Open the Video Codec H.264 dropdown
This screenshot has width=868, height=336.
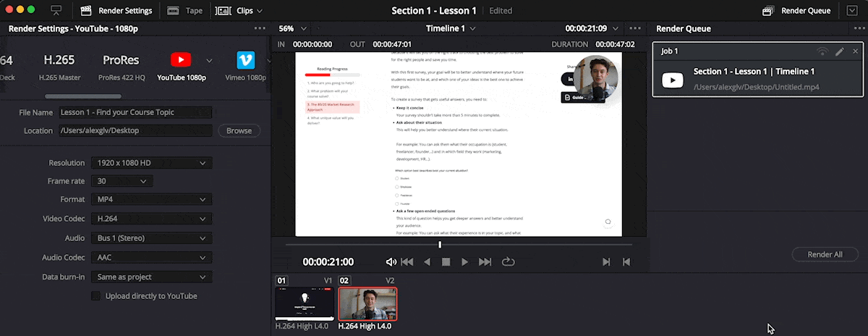[151, 218]
